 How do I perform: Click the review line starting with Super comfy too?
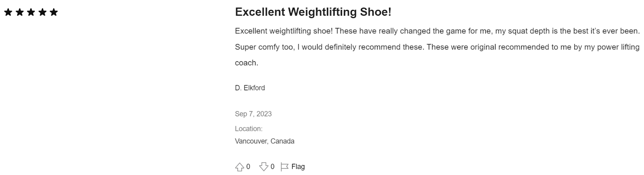pos(437,47)
